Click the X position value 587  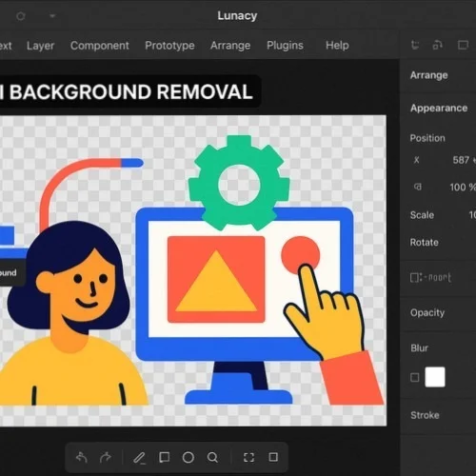[461, 160]
